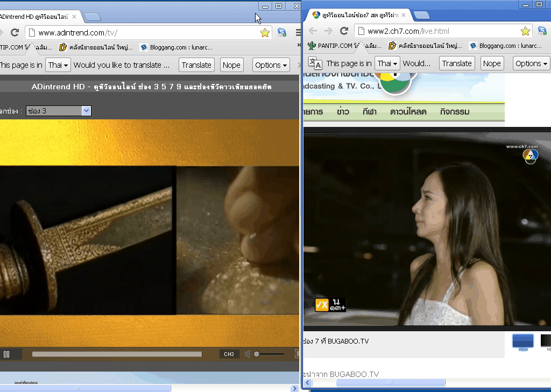
Task: Minimize the ch7 Chrome window
Action: point(526,4)
